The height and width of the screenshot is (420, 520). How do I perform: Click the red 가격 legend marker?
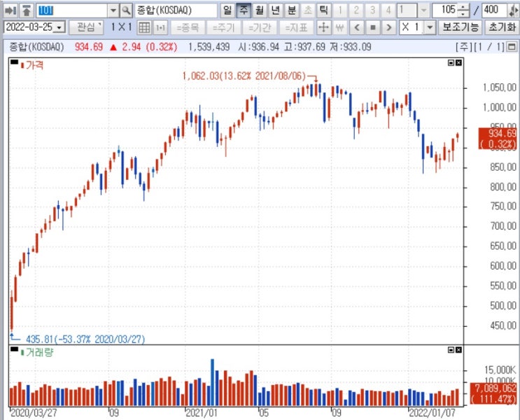22,65
